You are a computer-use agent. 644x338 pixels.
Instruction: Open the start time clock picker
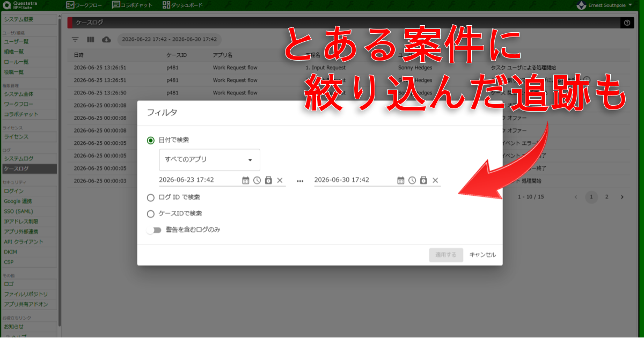pyautogui.click(x=257, y=180)
